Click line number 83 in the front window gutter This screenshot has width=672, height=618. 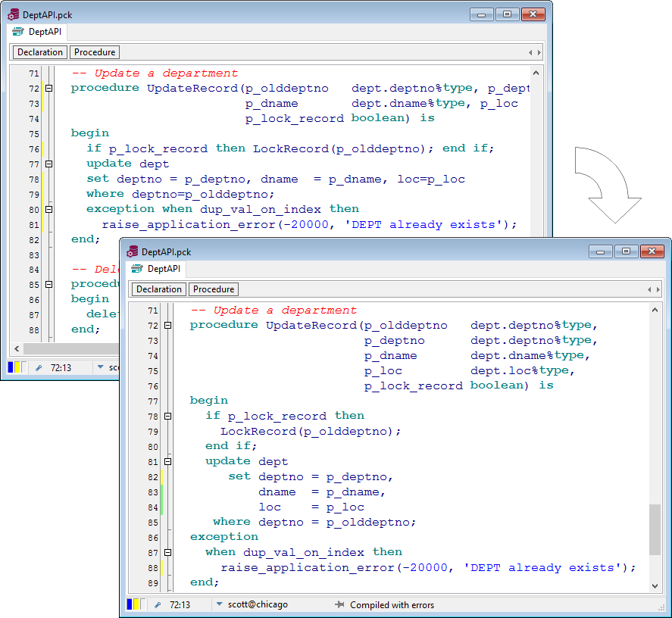pyautogui.click(x=153, y=492)
